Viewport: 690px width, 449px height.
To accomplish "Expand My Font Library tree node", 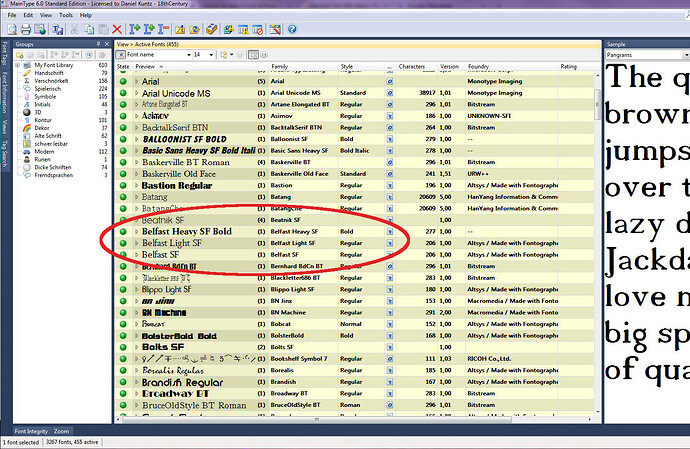I will tap(17, 65).
